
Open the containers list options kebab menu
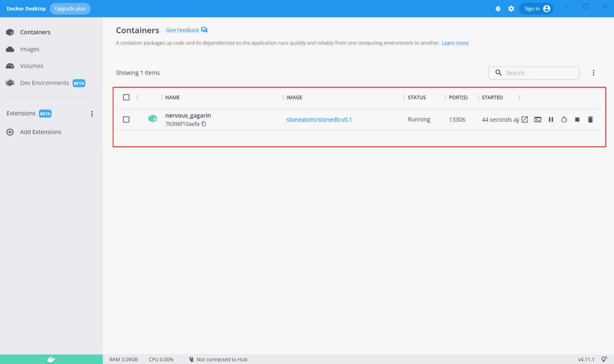pos(593,73)
